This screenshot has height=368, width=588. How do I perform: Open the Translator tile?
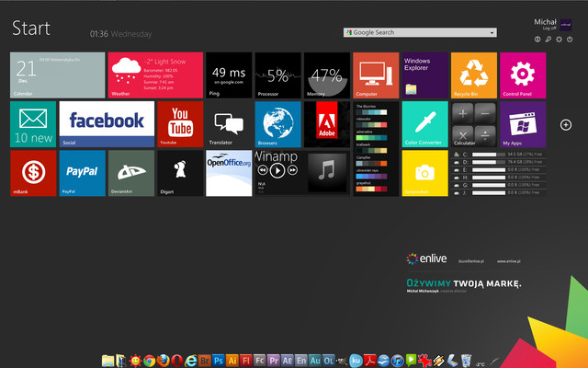(229, 124)
